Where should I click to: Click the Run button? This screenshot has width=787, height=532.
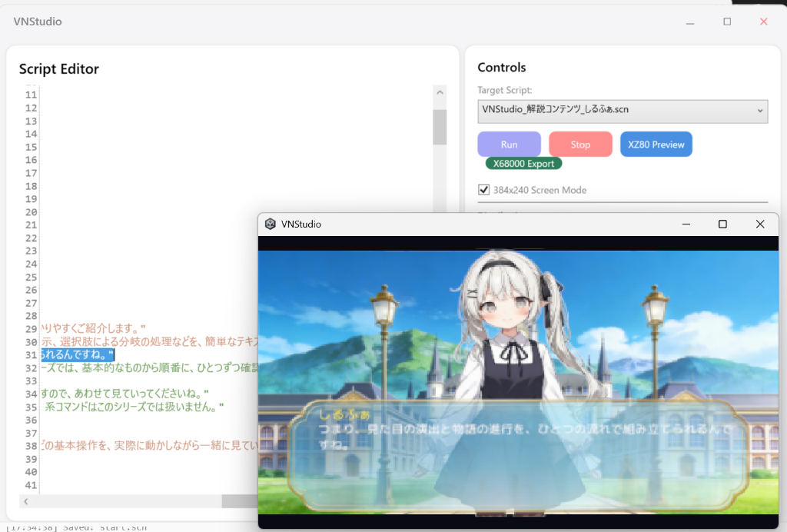pos(509,145)
